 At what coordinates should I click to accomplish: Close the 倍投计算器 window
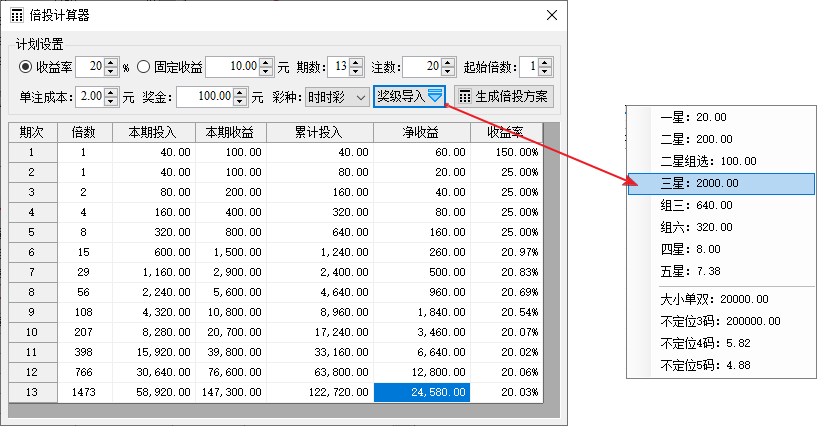(x=551, y=16)
